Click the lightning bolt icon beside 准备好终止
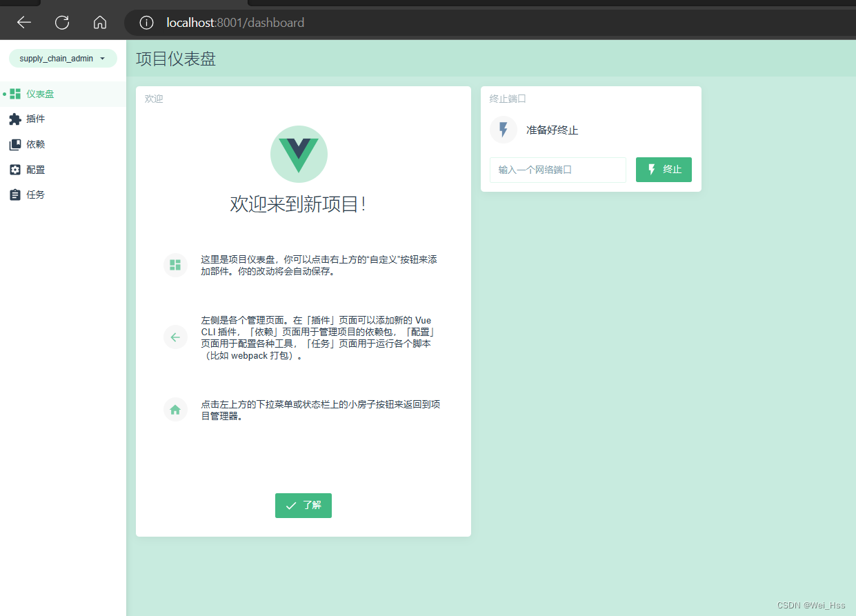Image resolution: width=856 pixels, height=616 pixels. coord(504,130)
